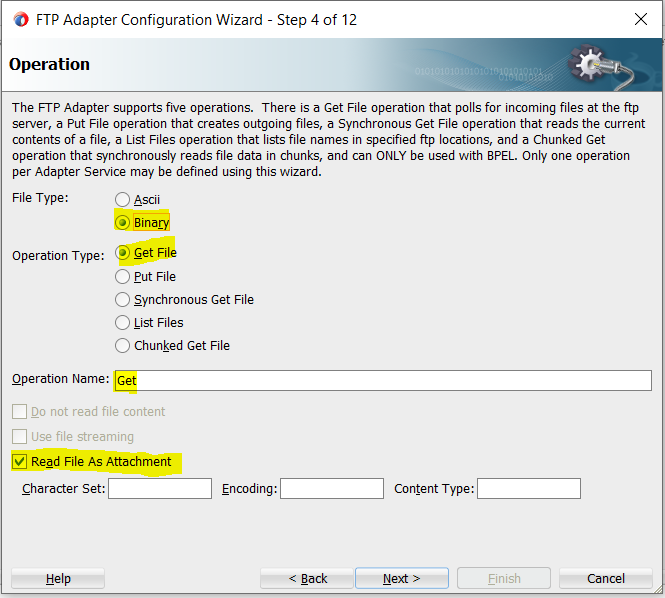
Task: Click the Content Type input field
Action: 528,489
